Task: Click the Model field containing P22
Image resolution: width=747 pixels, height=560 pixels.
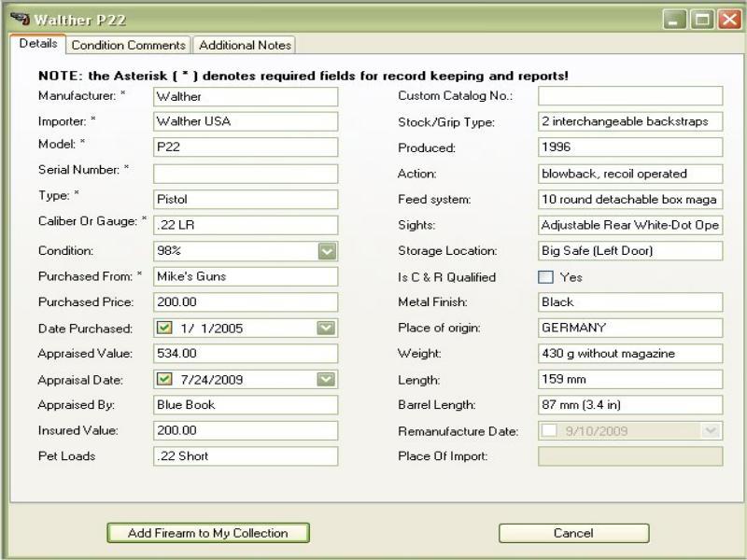Action: point(246,147)
